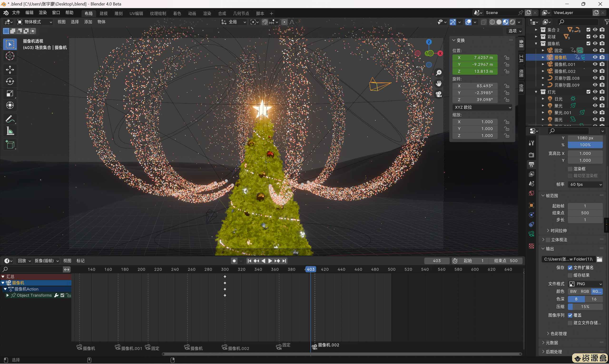Open the Output properties tab icon
The width and height of the screenshot is (609, 364).
coord(531,165)
